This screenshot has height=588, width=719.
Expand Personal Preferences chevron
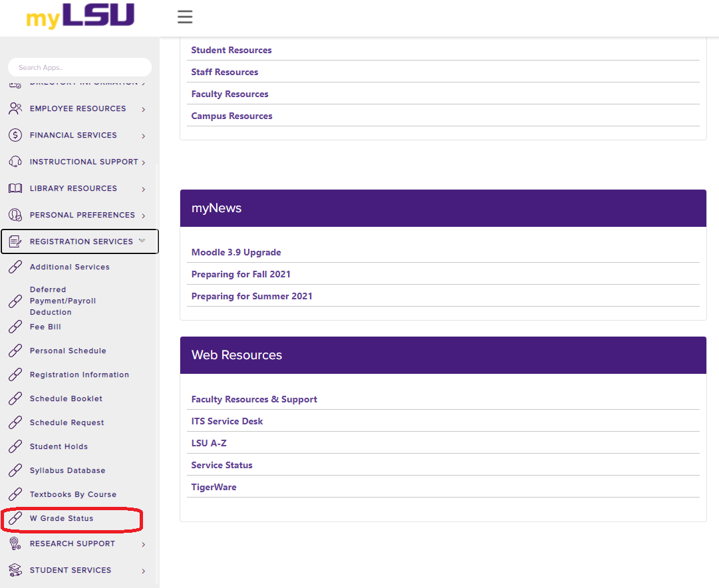(x=144, y=216)
